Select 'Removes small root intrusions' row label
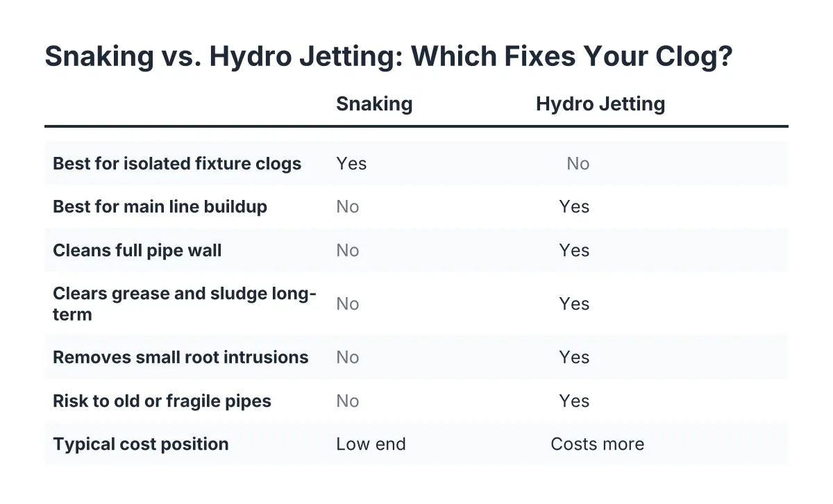 click(x=180, y=358)
